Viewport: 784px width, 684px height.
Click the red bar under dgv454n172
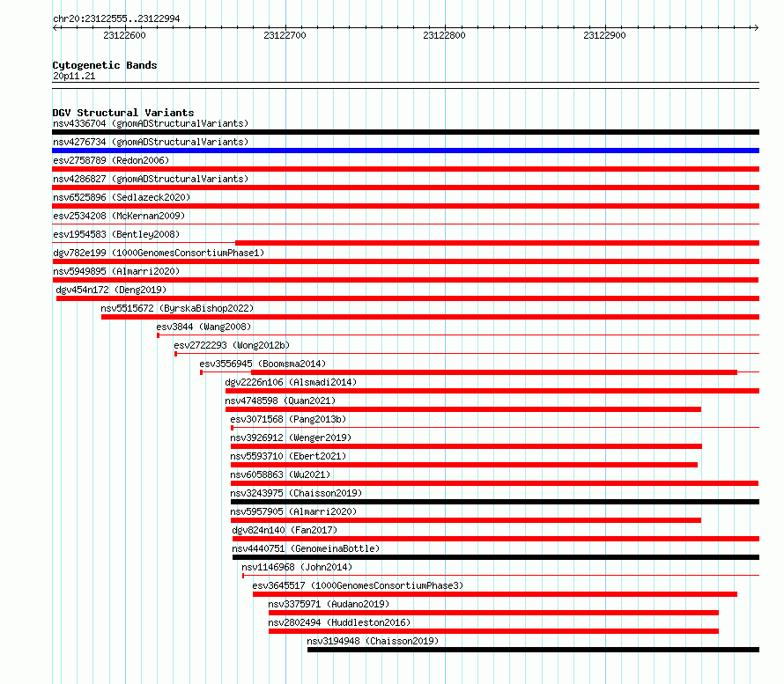click(x=408, y=298)
